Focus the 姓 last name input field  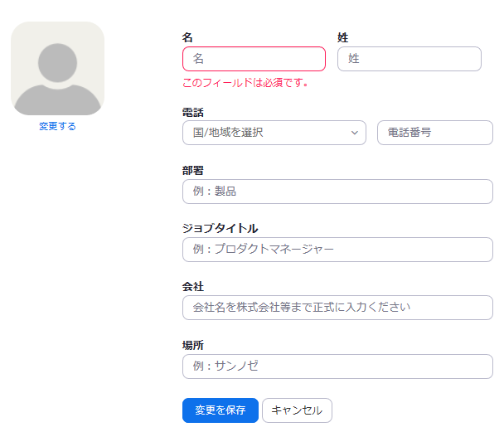(x=409, y=59)
